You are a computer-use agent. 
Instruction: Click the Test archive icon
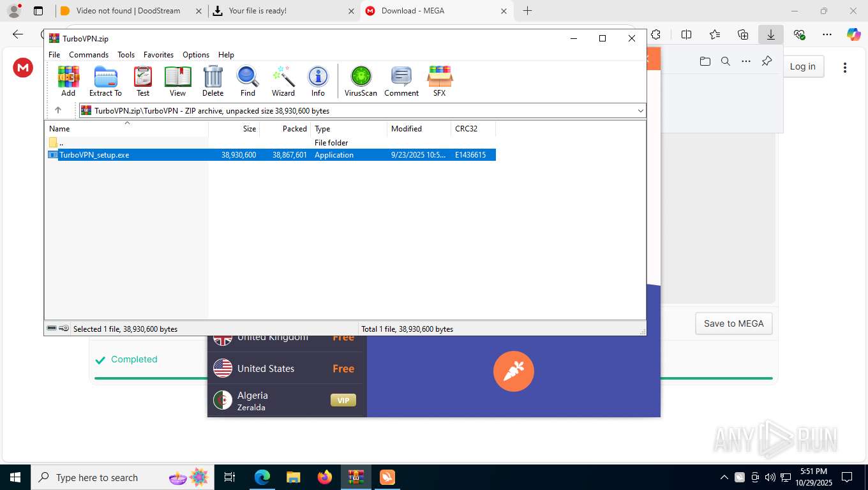[143, 81]
